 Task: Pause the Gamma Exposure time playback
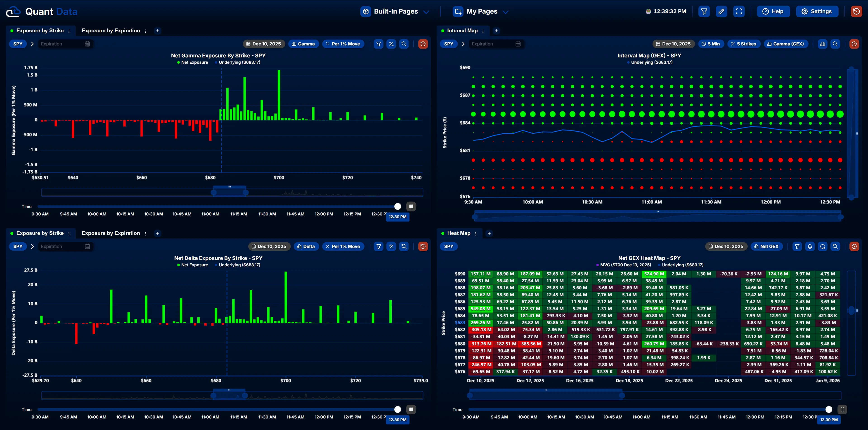pos(411,206)
